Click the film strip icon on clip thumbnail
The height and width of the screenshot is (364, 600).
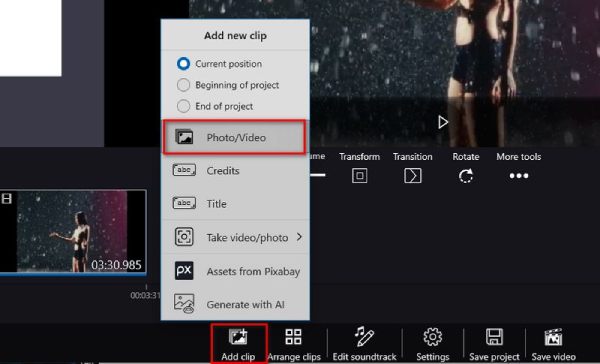coord(7,198)
